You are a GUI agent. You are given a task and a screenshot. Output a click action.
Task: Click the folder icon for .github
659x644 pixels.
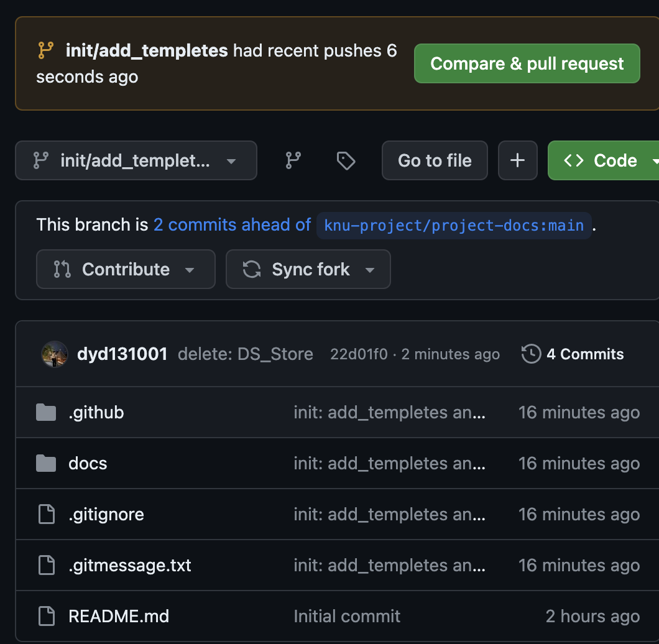pyautogui.click(x=46, y=412)
